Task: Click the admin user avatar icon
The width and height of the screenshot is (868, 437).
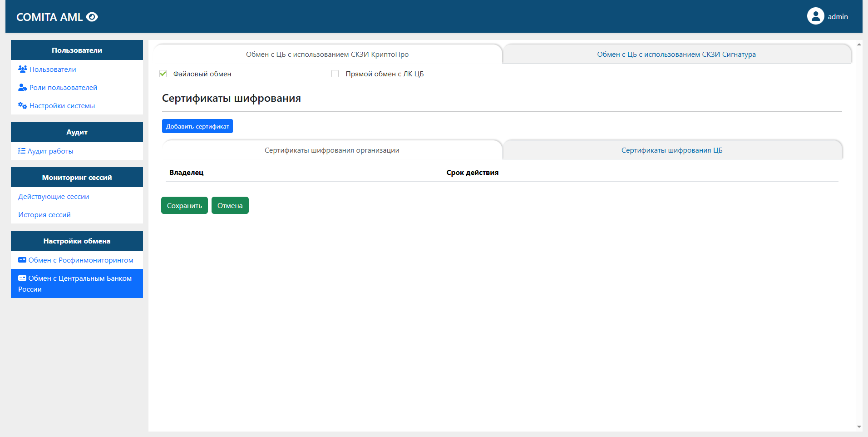Action: (815, 16)
